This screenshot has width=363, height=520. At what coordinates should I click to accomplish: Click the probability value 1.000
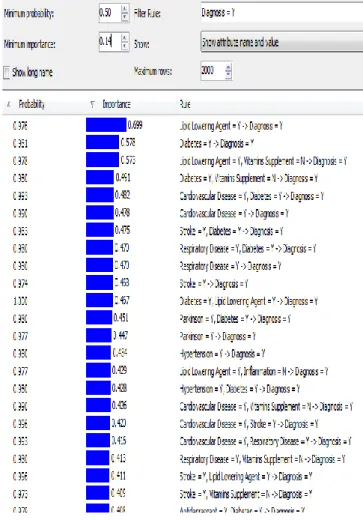pos(20,301)
